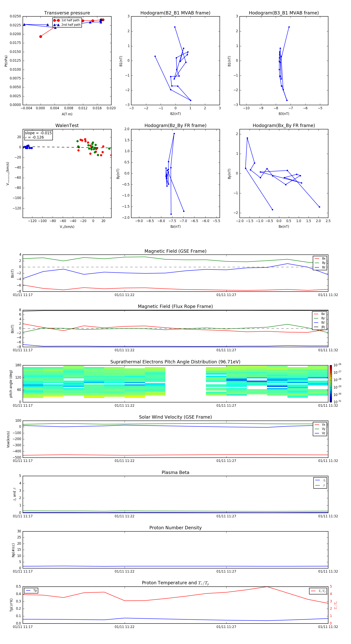The image size is (351, 644).
Task: Click the "Pt(nPa)" y-axis label
Action: (6, 61)
